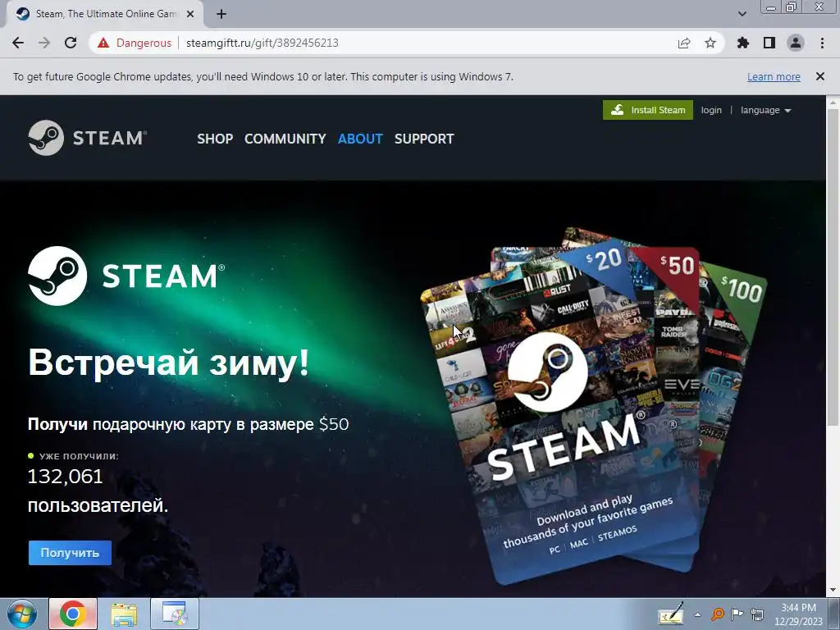Click the 132,061 users count
The image size is (840, 630).
(66, 477)
